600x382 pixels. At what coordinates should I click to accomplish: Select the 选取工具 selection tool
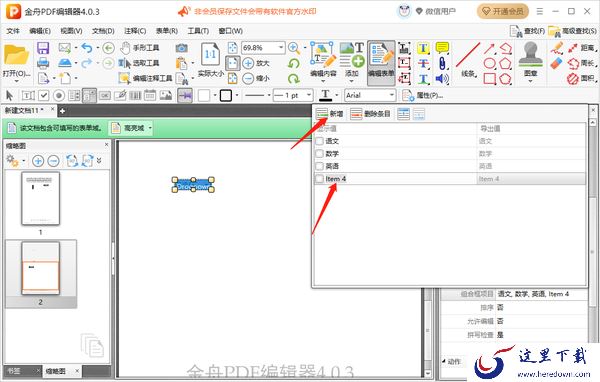140,63
